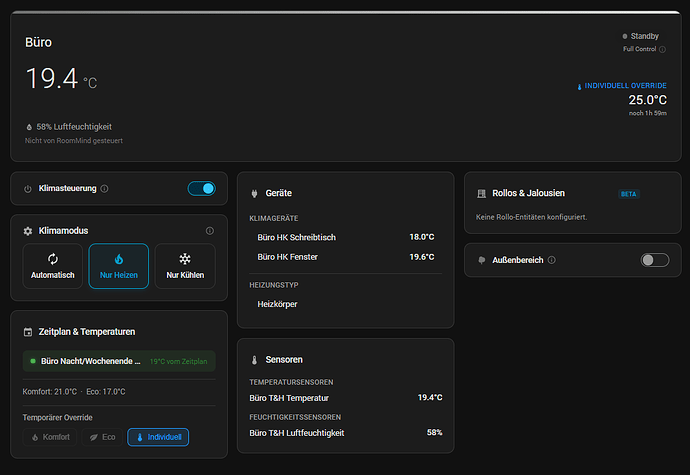This screenshot has height=475, width=690.
Task: Click the noch 1h 59m remaining time
Action: click(647, 113)
